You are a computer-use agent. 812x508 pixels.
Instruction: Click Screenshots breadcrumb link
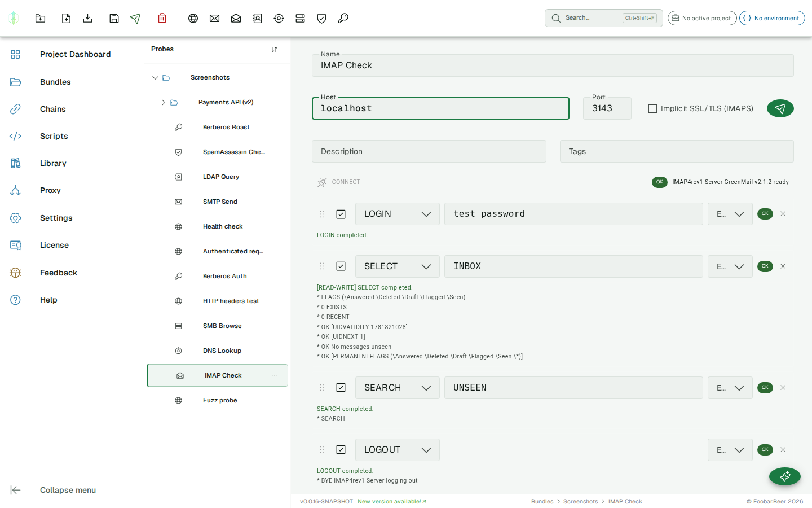pos(580,501)
